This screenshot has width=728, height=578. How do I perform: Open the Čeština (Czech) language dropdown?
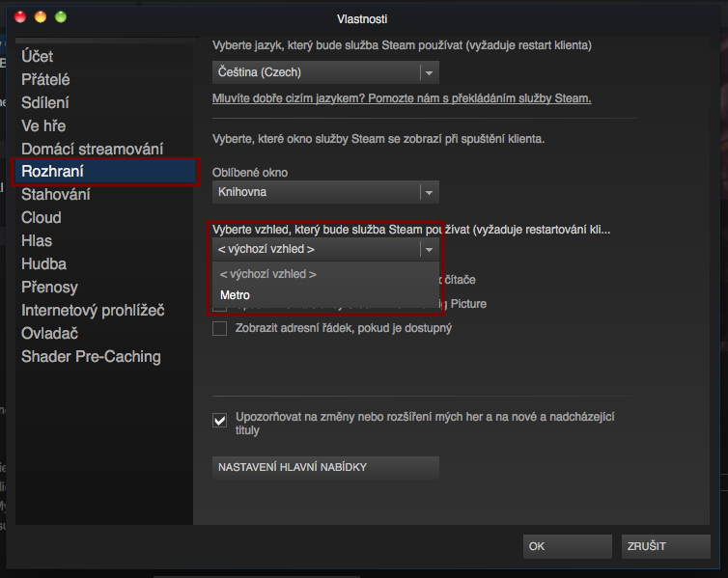pyautogui.click(x=325, y=72)
